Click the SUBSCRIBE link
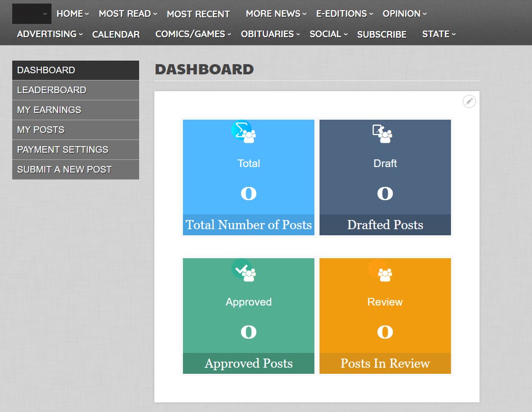This screenshot has height=412, width=532. [382, 34]
